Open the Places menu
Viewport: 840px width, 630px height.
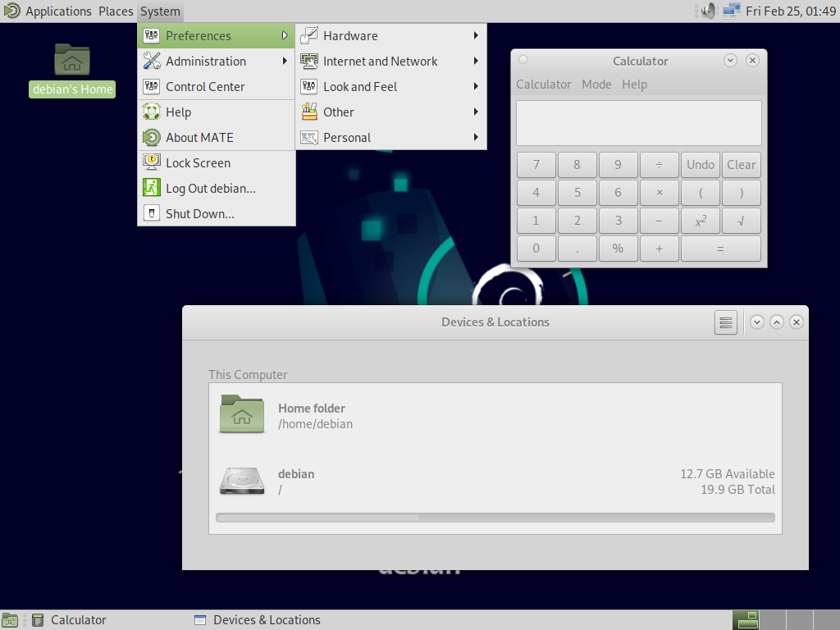(x=116, y=11)
